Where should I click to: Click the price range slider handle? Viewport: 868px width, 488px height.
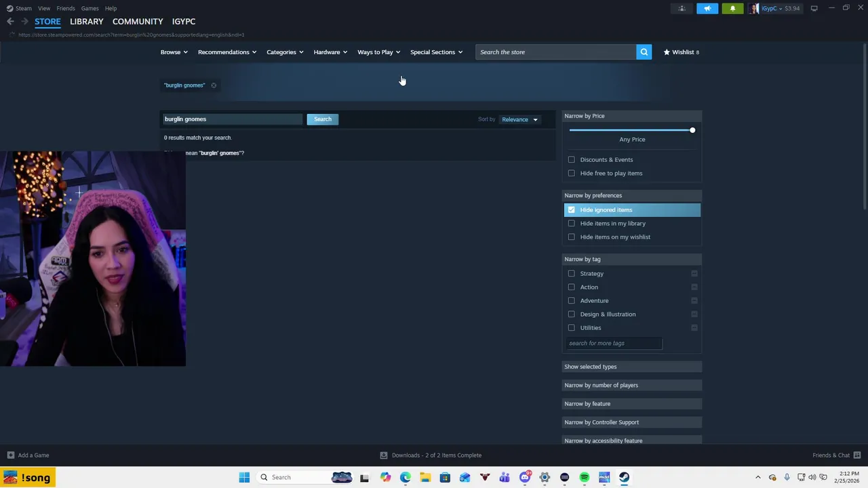(x=692, y=130)
